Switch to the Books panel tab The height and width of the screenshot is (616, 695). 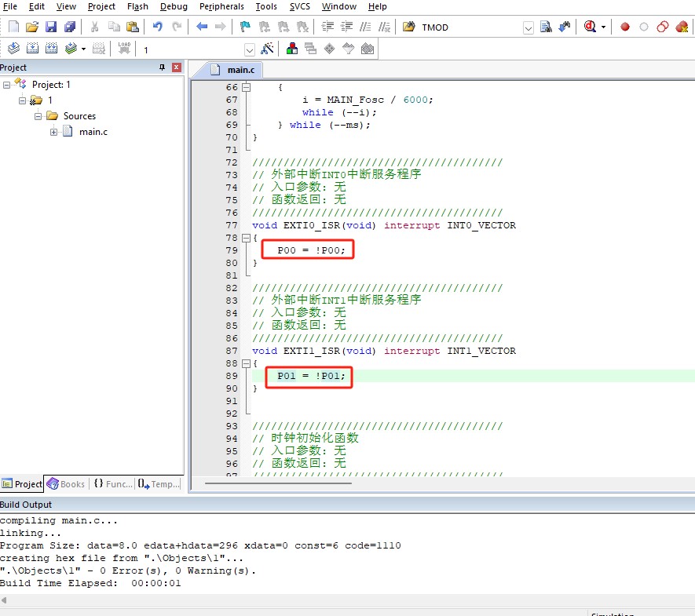pos(67,484)
